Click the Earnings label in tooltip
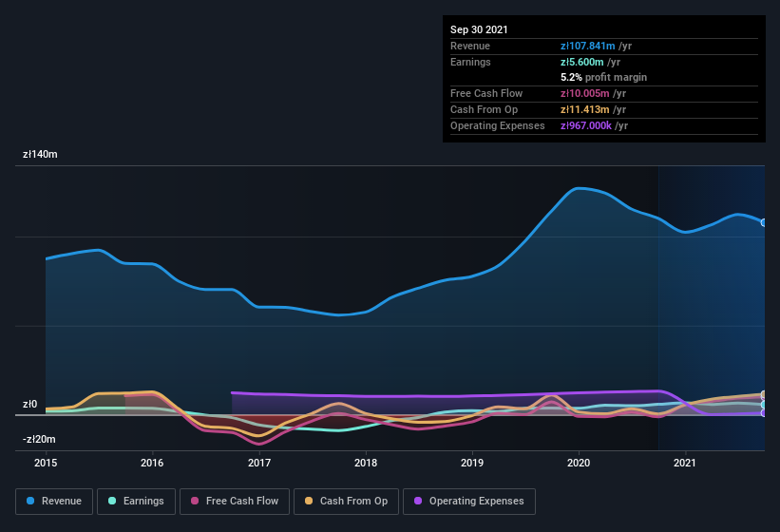This screenshot has width=780, height=532. [x=470, y=62]
